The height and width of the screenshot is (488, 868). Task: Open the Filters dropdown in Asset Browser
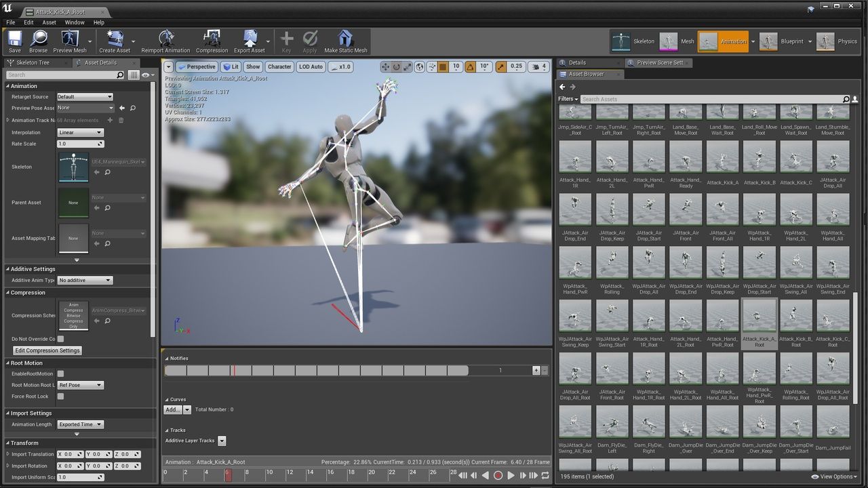(x=568, y=99)
